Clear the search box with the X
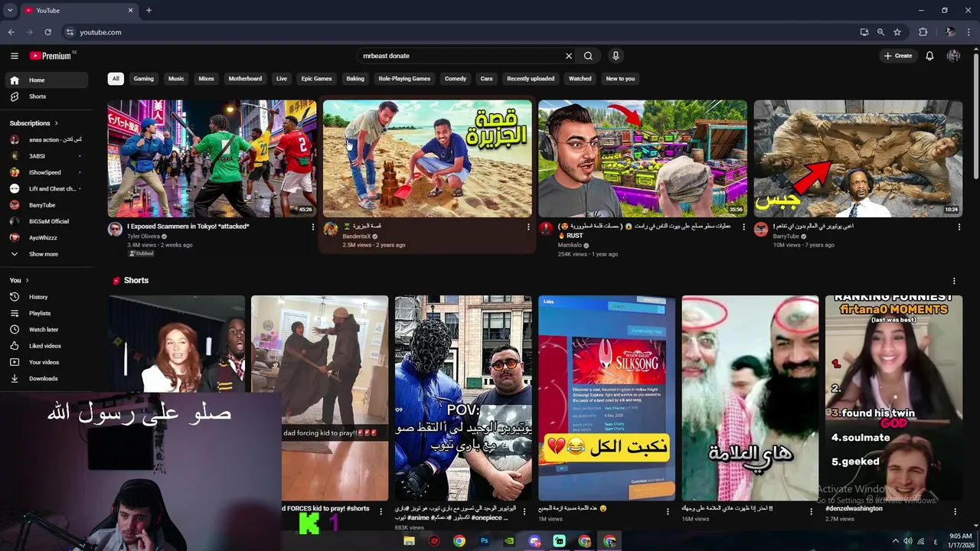Image resolution: width=980 pixels, height=551 pixels. pyautogui.click(x=569, y=56)
